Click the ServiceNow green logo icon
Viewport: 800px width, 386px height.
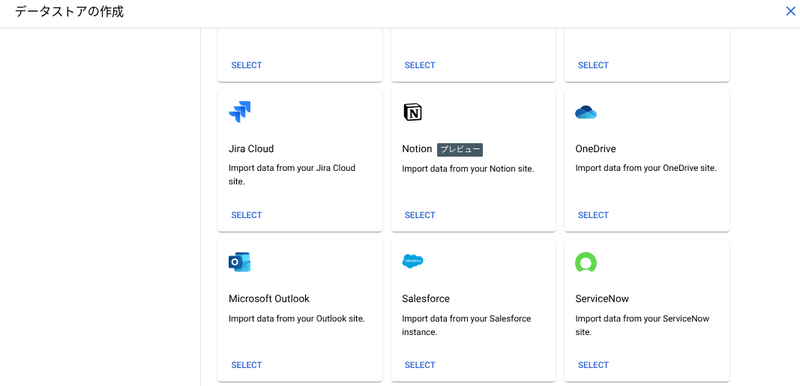point(586,262)
